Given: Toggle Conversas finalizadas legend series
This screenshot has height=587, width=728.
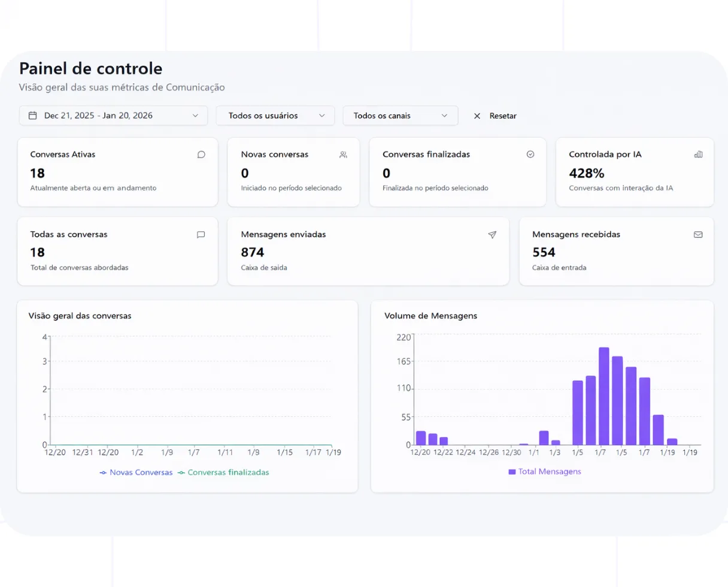Looking at the screenshot, I should (223, 473).
